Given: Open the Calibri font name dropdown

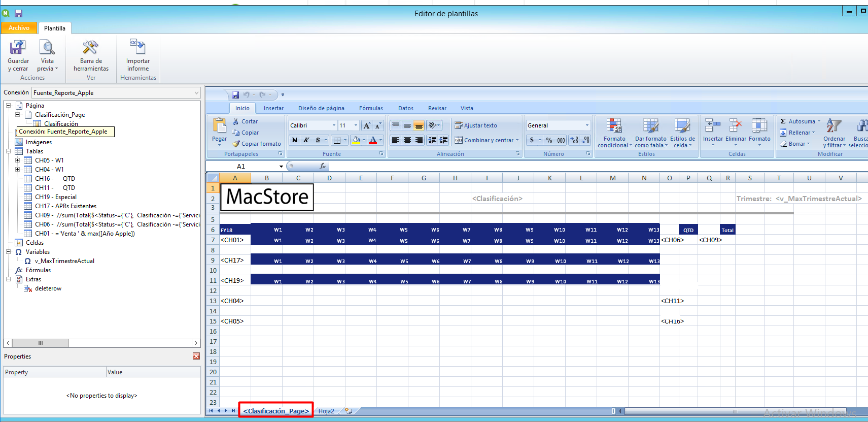Looking at the screenshot, I should pos(334,125).
